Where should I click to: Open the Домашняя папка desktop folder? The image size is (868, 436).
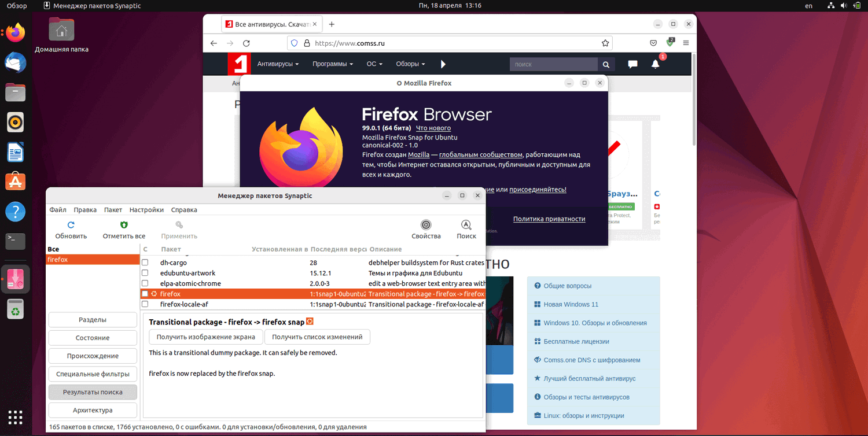pos(61,34)
